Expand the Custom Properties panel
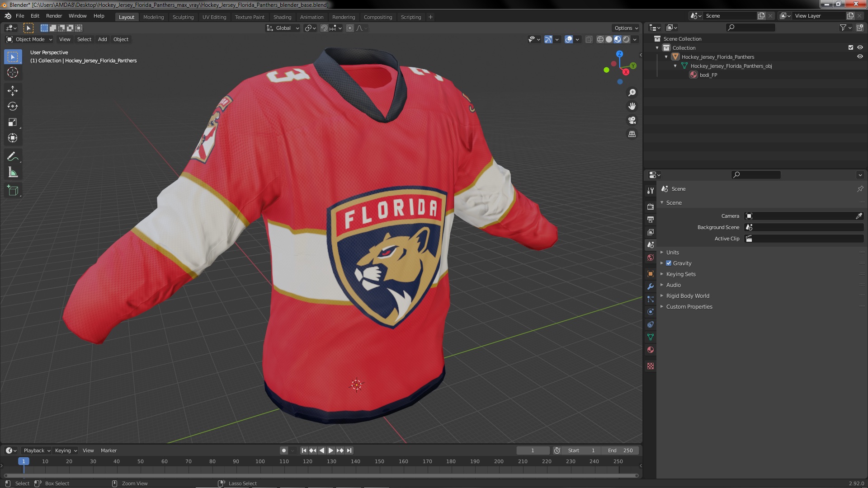The width and height of the screenshot is (868, 488). coord(689,307)
